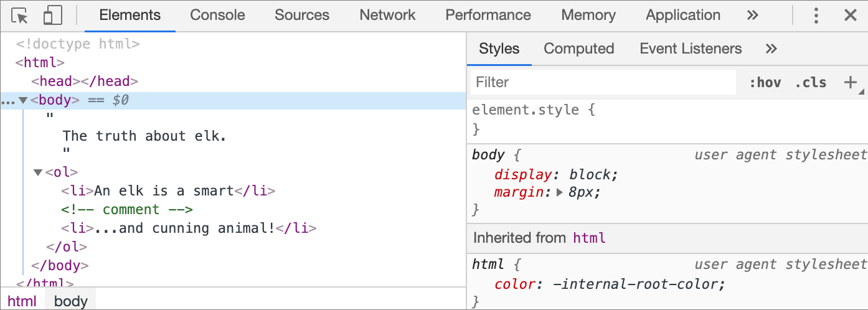
Task: Show more DevTools panels via chevron
Action: pyautogui.click(x=753, y=16)
